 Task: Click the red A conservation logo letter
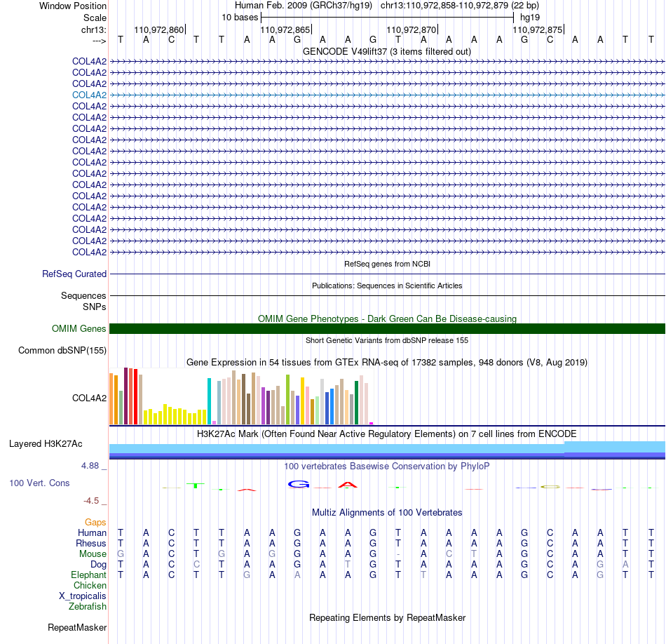coord(348,485)
